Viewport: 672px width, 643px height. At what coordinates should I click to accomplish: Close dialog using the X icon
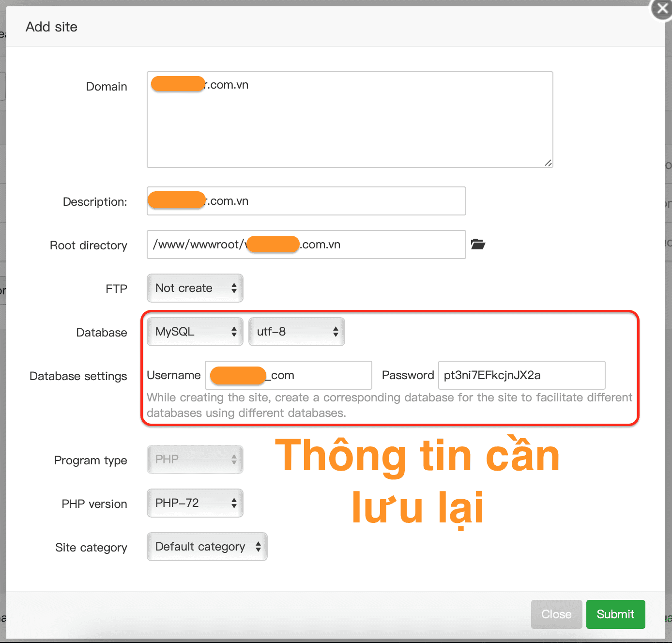tap(662, 9)
